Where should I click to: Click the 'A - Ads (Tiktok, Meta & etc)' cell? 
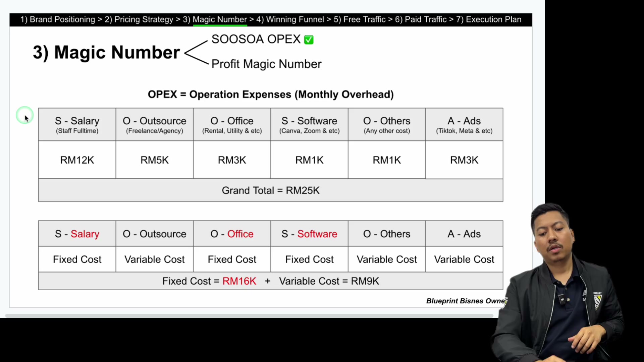click(x=464, y=125)
